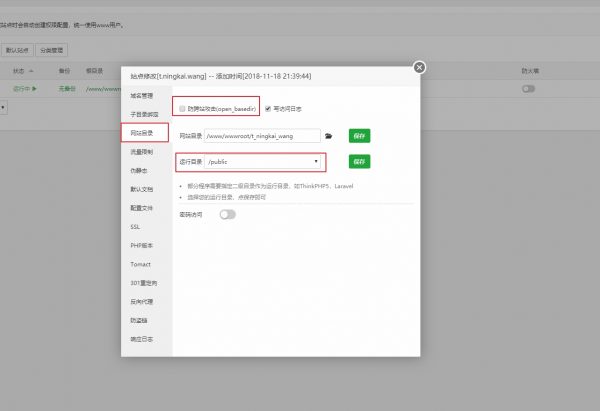This screenshot has height=411, width=600.
Task: Click 防火墙 column header in background table
Action: [x=530, y=71]
